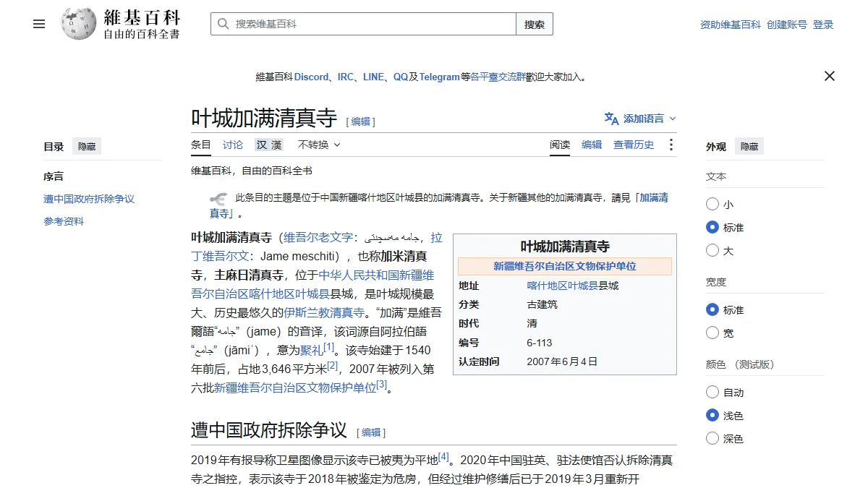Open the IRC link in banner
868x488 pixels.
(x=346, y=77)
